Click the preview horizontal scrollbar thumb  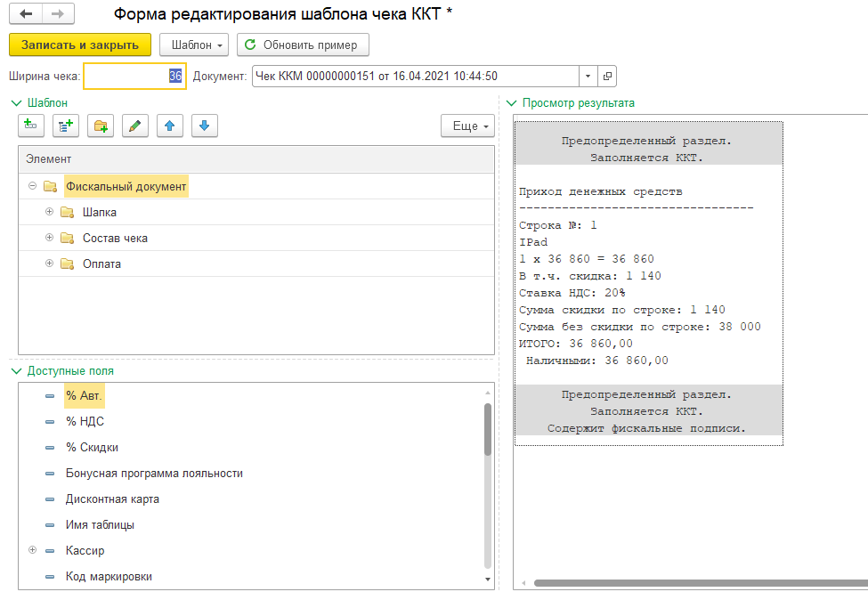[701, 583]
